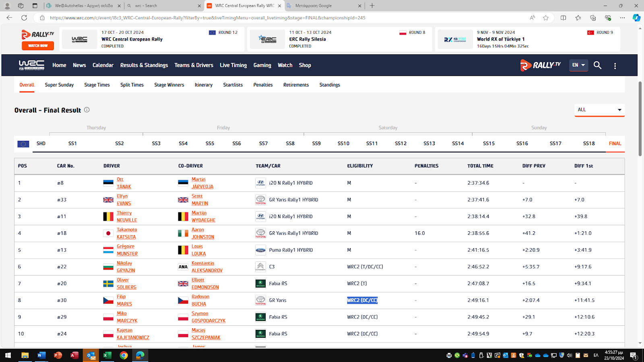Open the site search magnifier icon
The image size is (644, 362).
pos(597,65)
